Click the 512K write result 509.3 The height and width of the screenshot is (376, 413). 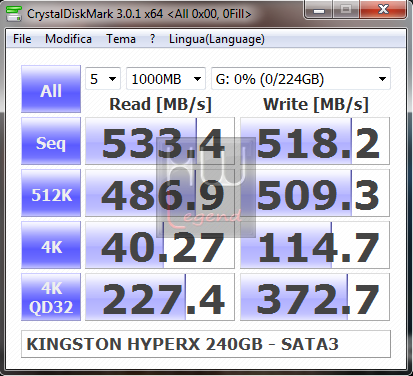click(315, 193)
